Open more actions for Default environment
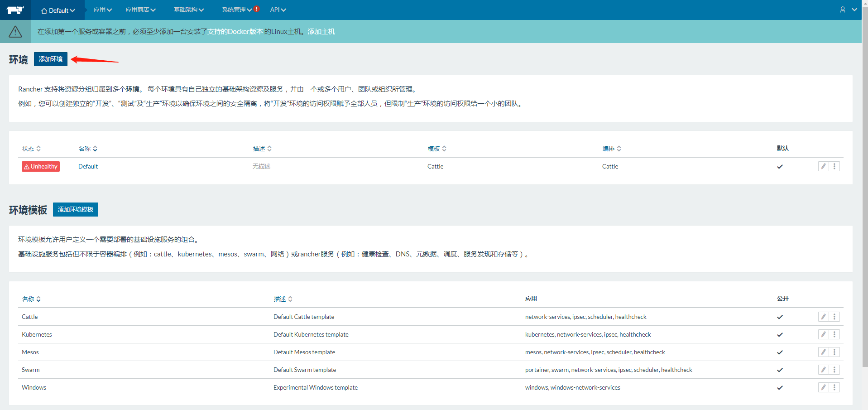This screenshot has width=868, height=410. pyautogui.click(x=834, y=166)
